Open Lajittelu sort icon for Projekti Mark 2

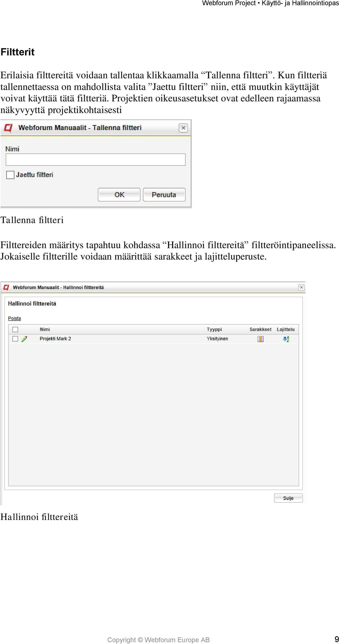pyautogui.click(x=286, y=339)
